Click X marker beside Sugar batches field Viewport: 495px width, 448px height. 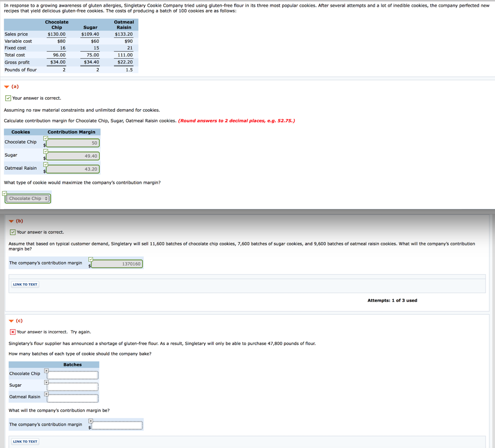tap(46, 382)
